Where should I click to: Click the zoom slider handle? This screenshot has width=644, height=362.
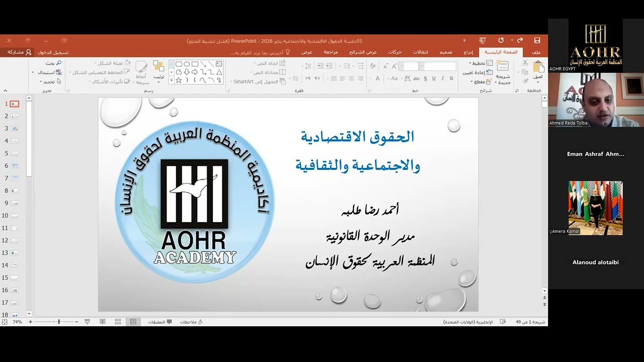coord(59,322)
